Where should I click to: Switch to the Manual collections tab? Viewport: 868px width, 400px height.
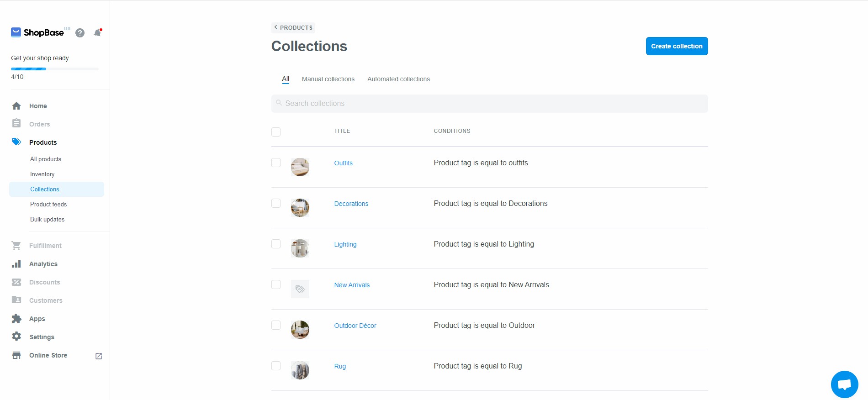pos(328,79)
